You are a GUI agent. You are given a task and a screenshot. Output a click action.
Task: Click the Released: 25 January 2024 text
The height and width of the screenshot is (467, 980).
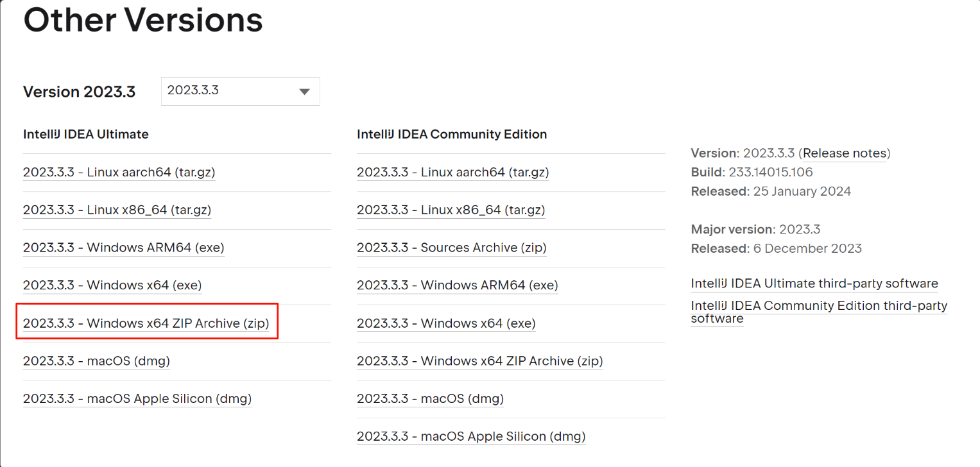click(771, 191)
